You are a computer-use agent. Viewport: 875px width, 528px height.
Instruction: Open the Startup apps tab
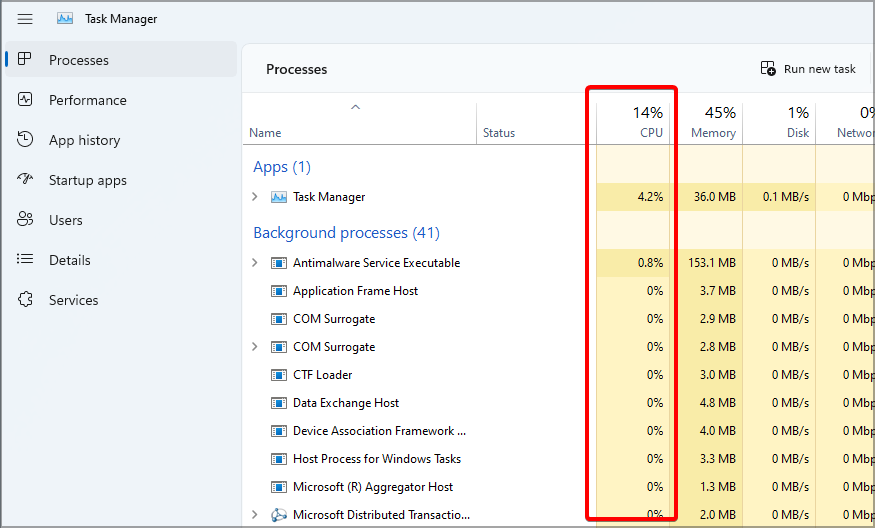(x=121, y=180)
